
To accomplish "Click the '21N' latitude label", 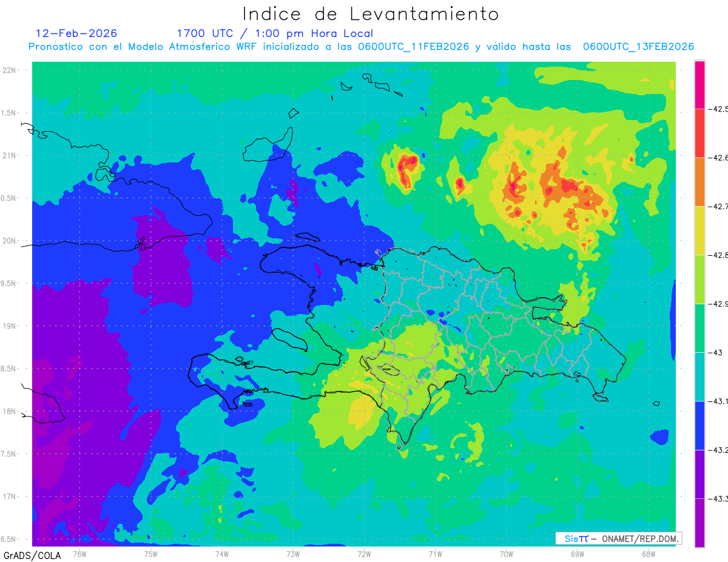I will tap(10, 156).
